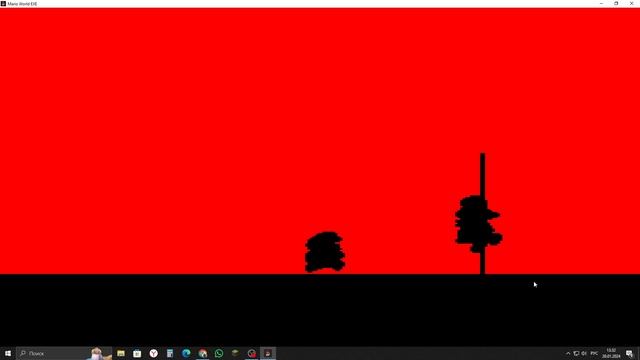
Task: Switch to Google Chrome on the taskbar
Action: tap(202, 353)
